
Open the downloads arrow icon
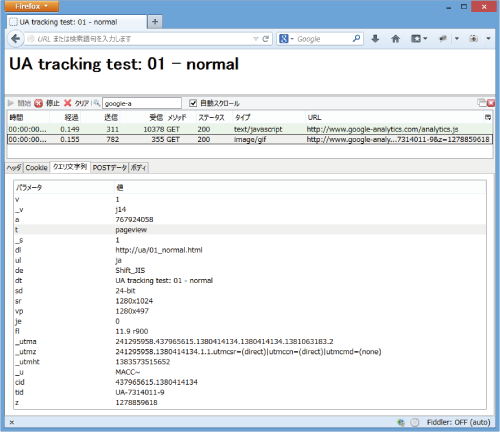pyautogui.click(x=375, y=39)
